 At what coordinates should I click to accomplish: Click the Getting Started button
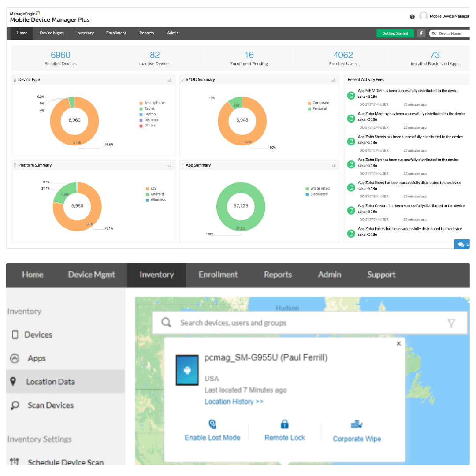(x=395, y=33)
